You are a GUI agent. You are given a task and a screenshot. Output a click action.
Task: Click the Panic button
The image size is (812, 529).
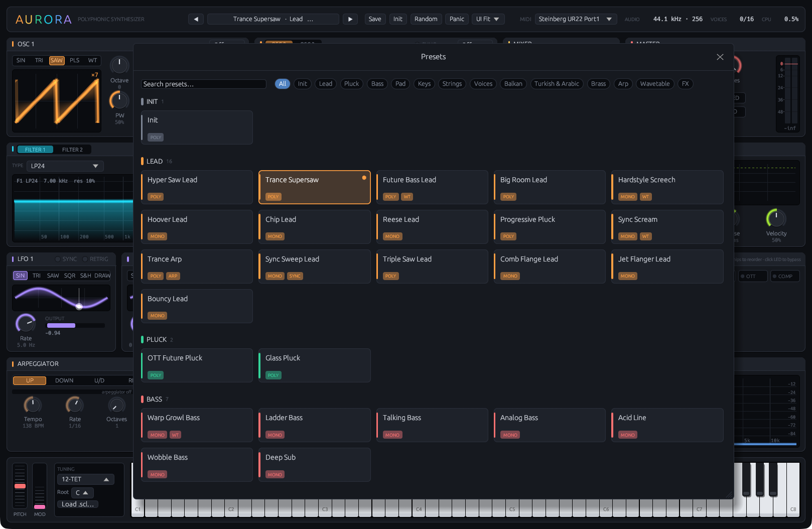pos(457,19)
